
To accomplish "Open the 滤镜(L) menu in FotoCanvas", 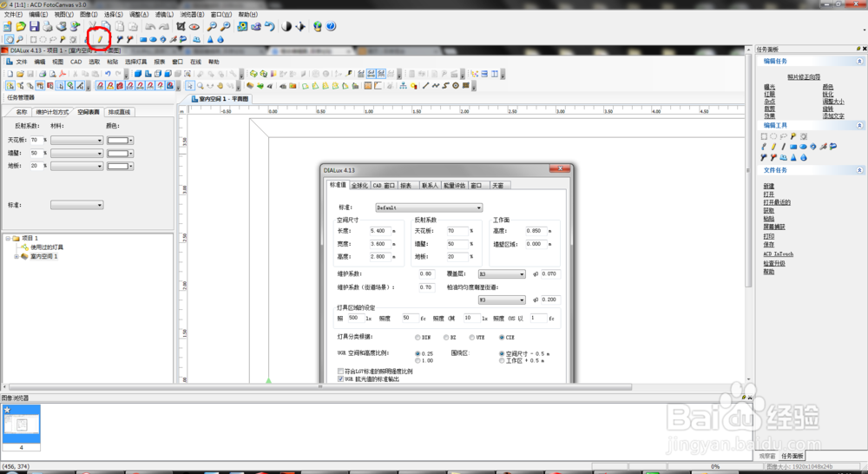I will (164, 15).
